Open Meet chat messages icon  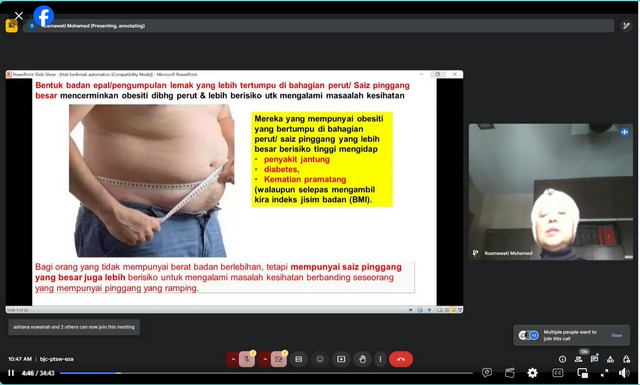(x=594, y=359)
